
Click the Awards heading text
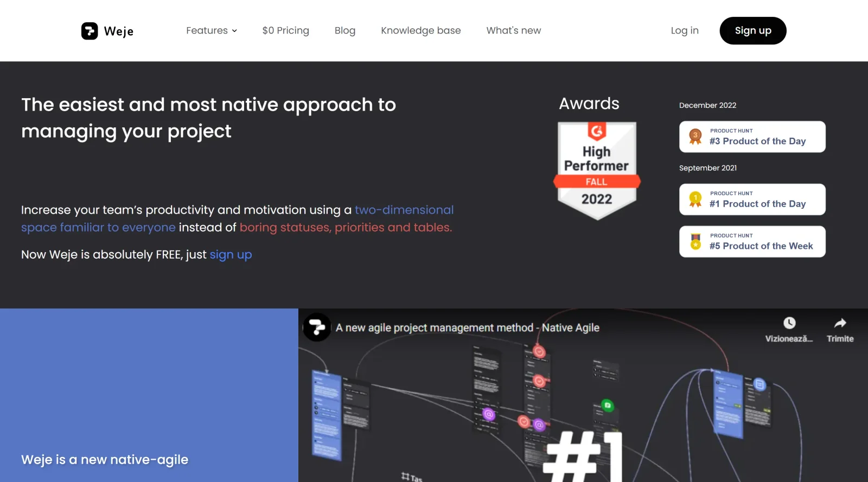coord(589,104)
